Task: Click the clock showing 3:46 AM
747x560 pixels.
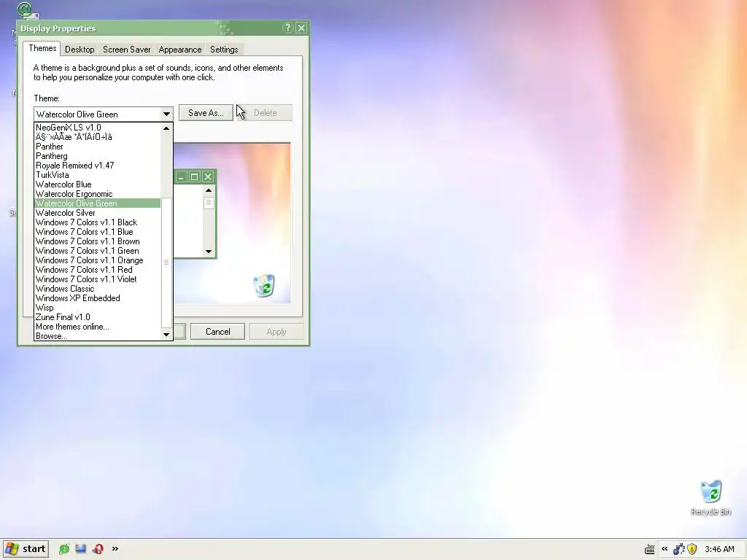Action: (x=719, y=549)
